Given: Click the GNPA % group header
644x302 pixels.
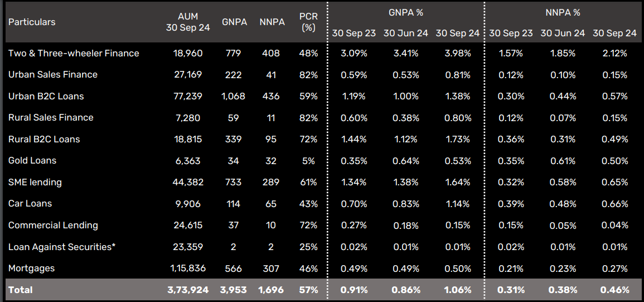Looking at the screenshot, I should (405, 12).
